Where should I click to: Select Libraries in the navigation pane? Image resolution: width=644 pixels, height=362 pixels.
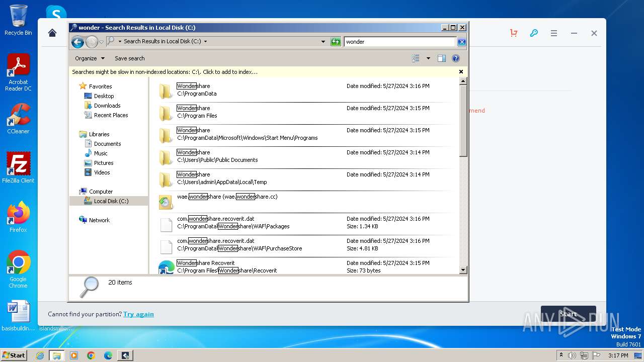(99, 134)
